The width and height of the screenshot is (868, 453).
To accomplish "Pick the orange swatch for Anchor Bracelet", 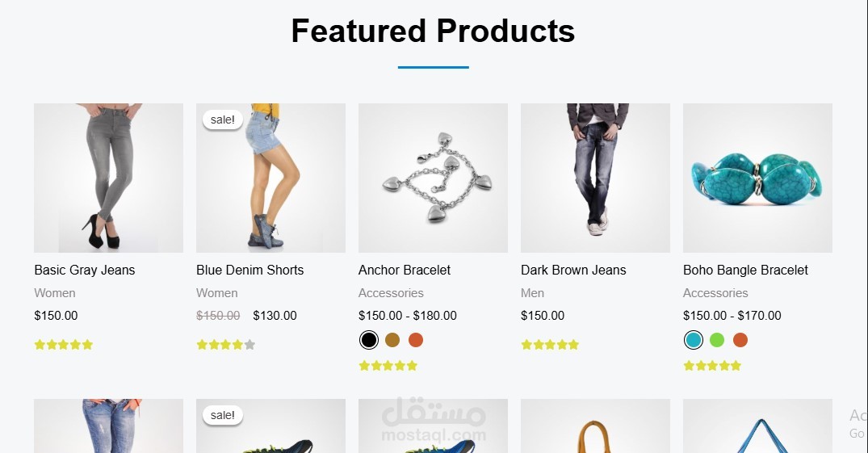I will [x=416, y=339].
